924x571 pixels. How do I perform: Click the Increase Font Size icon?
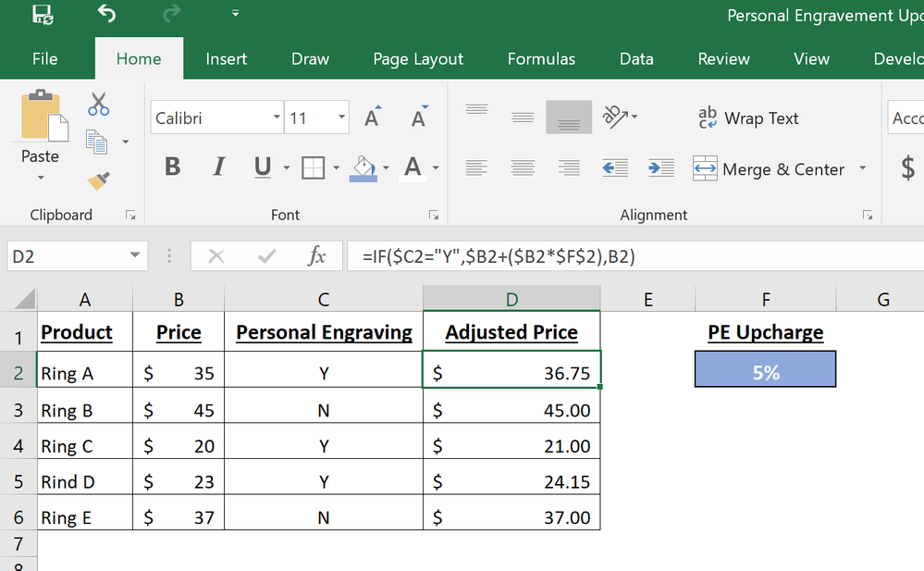[x=372, y=118]
